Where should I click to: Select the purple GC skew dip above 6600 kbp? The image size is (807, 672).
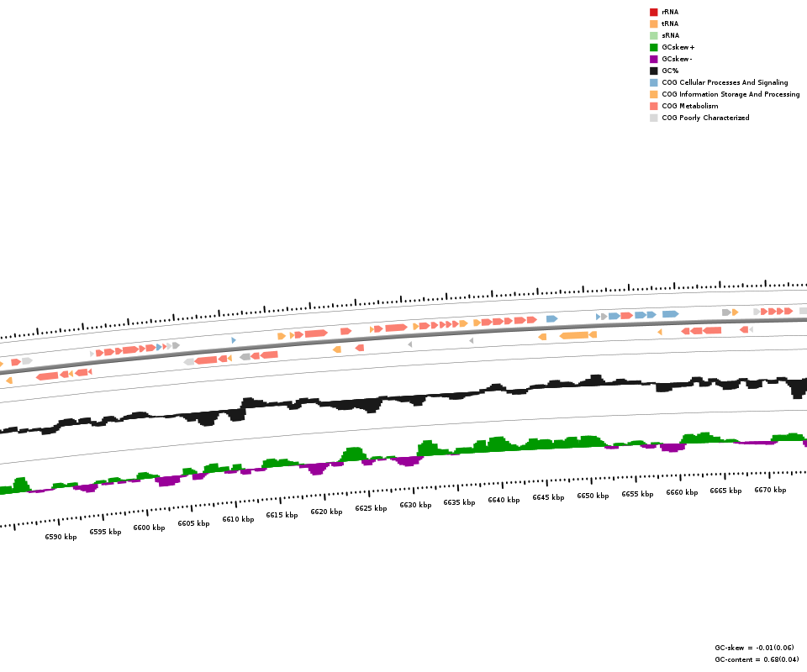pyautogui.click(x=168, y=481)
